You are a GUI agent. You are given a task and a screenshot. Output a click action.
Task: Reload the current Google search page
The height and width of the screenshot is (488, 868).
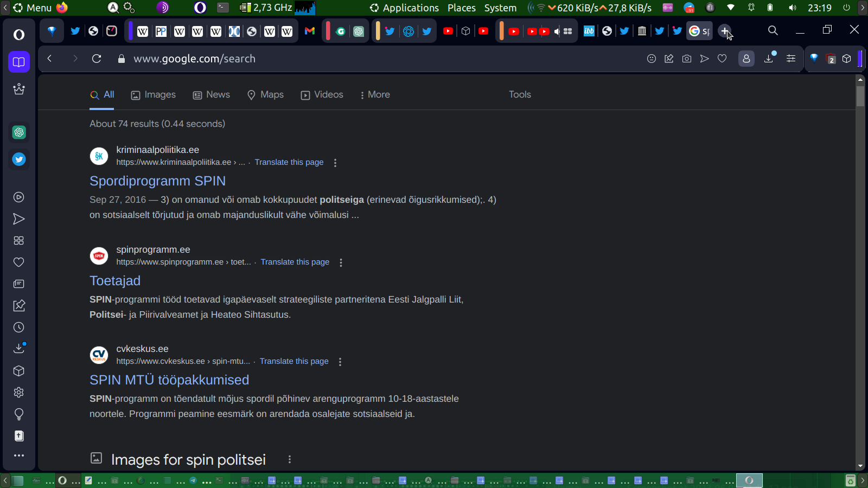point(97,59)
